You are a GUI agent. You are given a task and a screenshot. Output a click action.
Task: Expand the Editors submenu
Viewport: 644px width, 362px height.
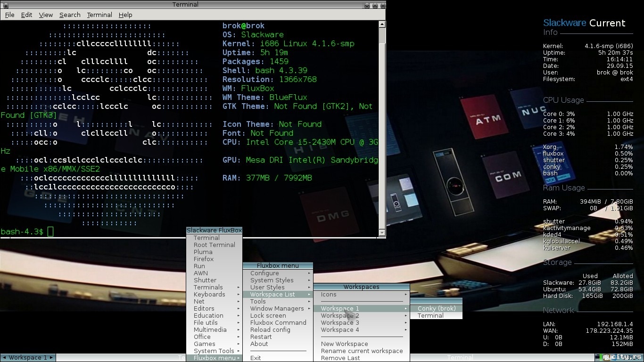(214, 309)
